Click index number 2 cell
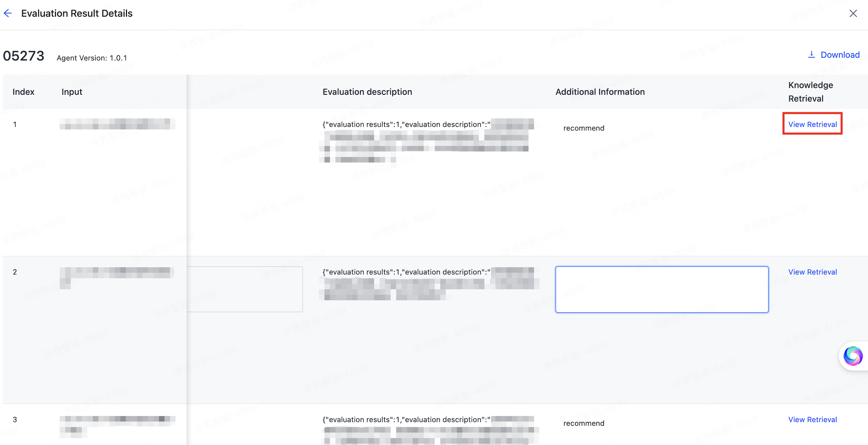 [x=15, y=272]
